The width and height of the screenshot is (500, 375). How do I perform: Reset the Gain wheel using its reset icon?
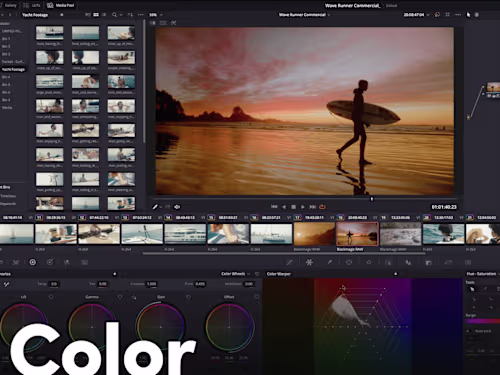[188, 297]
